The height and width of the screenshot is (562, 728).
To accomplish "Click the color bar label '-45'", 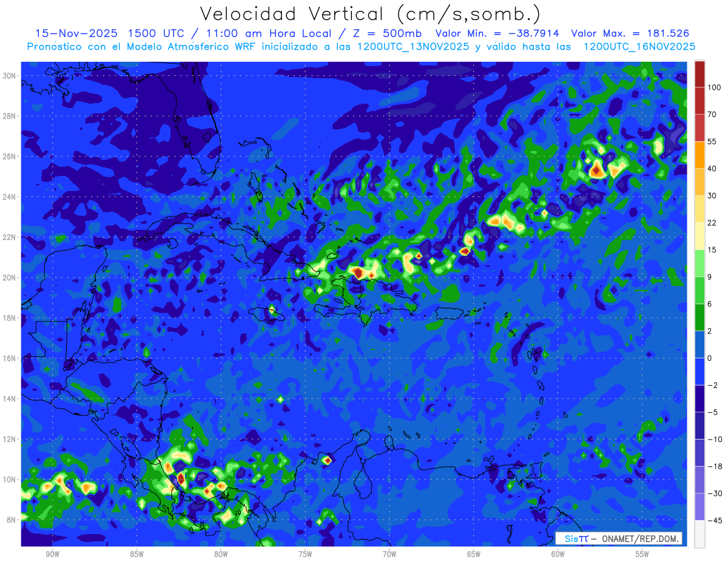I will click(x=714, y=520).
